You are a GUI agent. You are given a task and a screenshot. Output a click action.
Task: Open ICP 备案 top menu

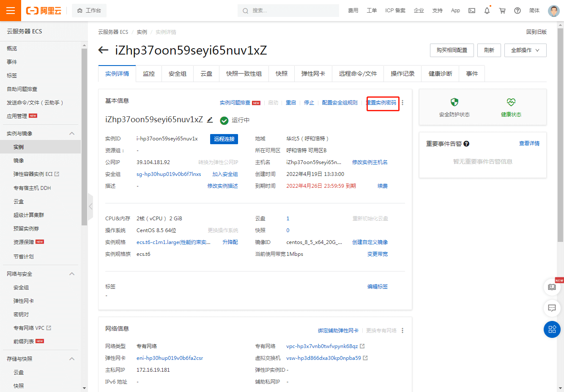click(395, 11)
